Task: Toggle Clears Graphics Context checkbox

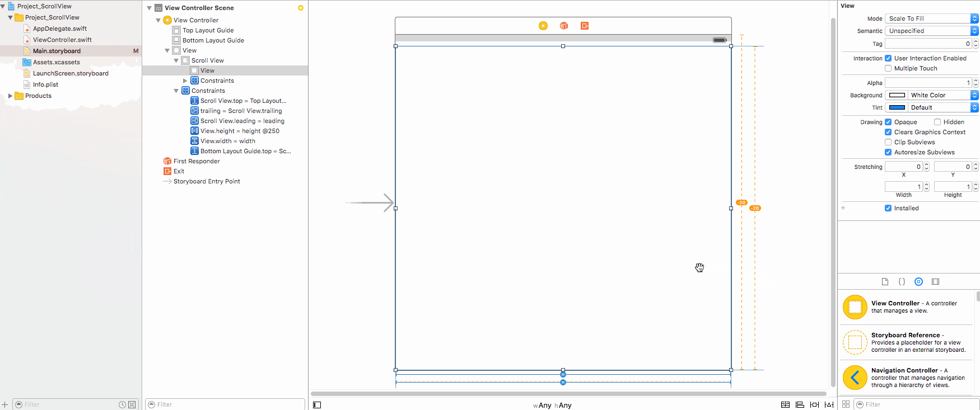Action: click(x=888, y=132)
